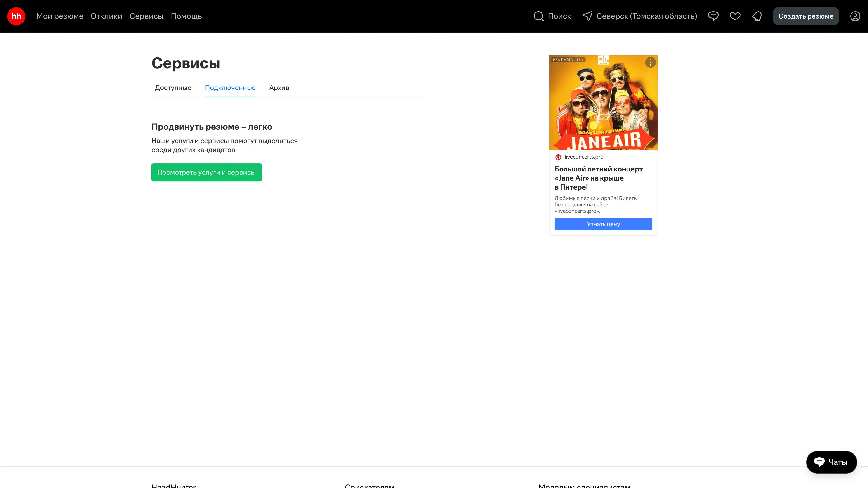Screen dimensions: 868x488
Task: Switch to the Доступные tab
Action: pyautogui.click(x=173, y=88)
